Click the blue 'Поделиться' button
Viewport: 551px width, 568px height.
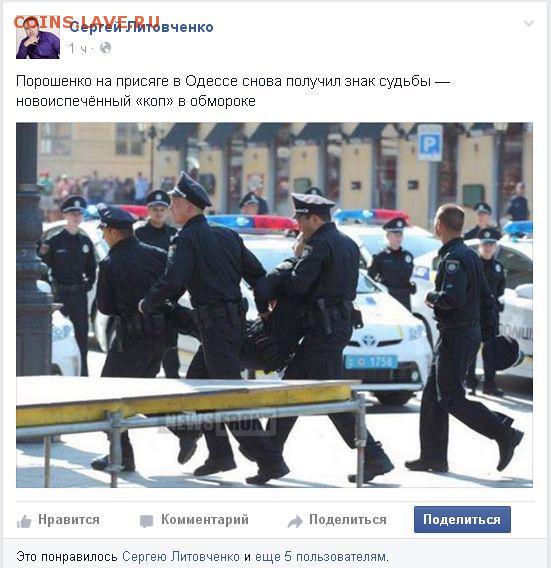pyautogui.click(x=462, y=519)
